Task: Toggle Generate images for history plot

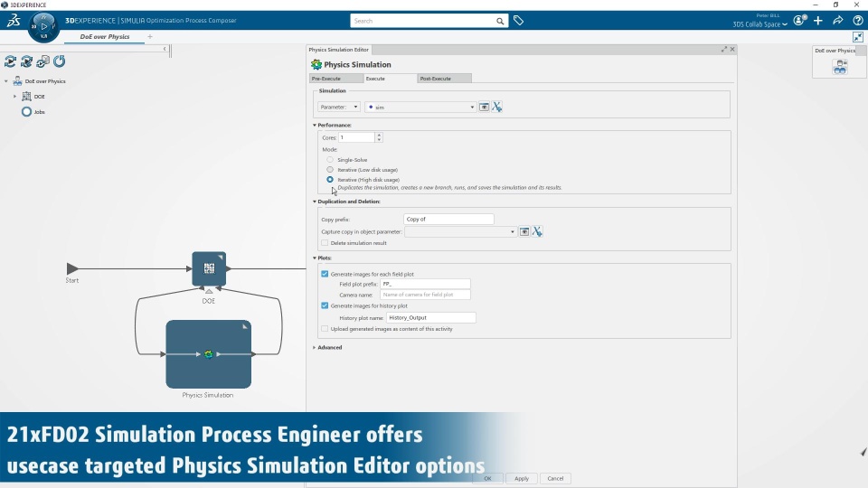Action: tap(325, 305)
